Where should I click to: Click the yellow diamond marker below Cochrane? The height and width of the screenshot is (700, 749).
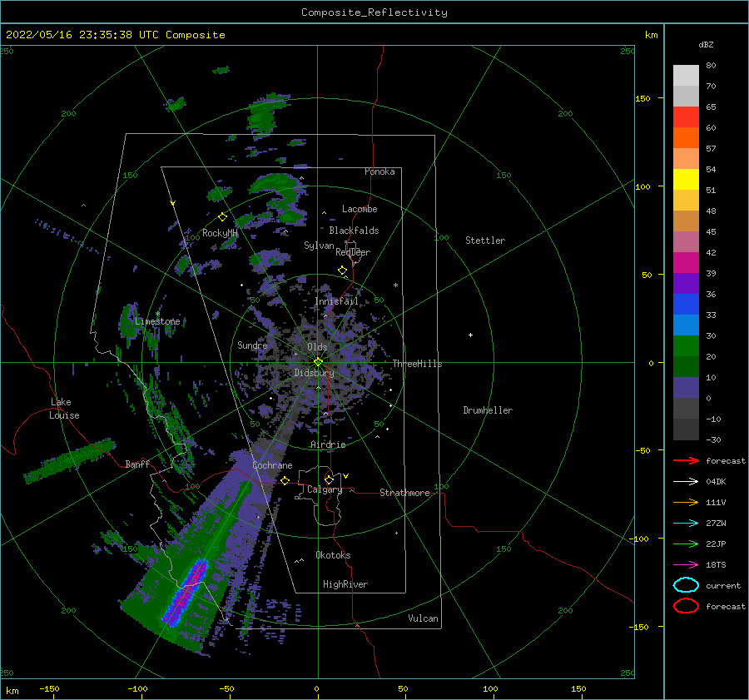coord(285,480)
